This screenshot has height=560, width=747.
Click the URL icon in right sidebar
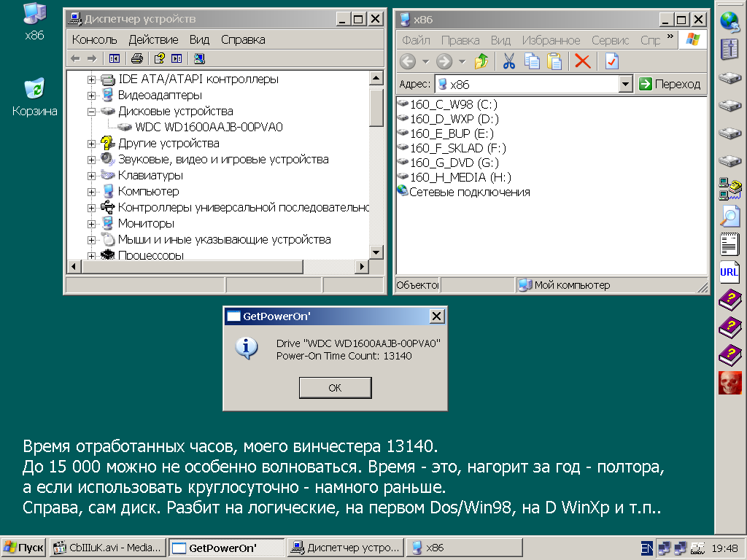(729, 272)
